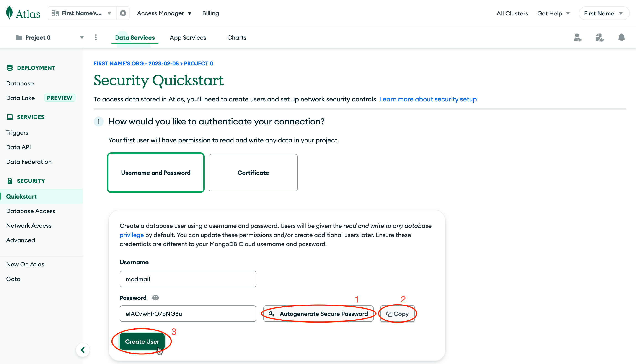Click the Create User button
The image size is (636, 364).
142,341
